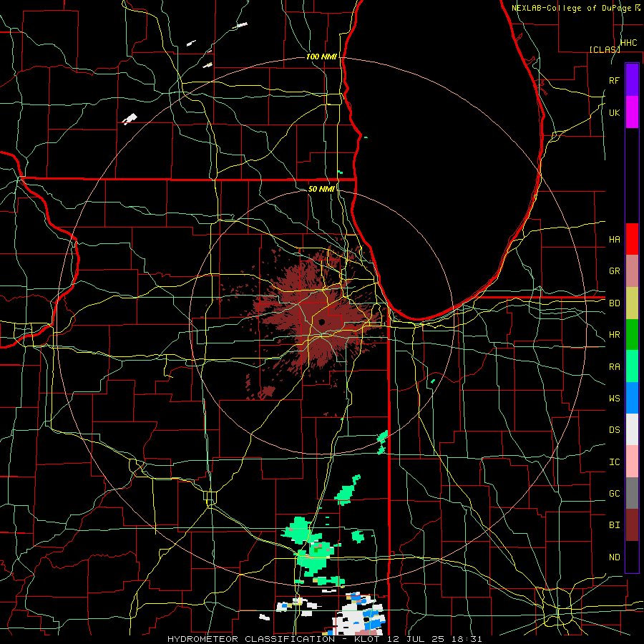This screenshot has width=644, height=644.
Task: Click the GC legend label
Action: [x=614, y=494]
